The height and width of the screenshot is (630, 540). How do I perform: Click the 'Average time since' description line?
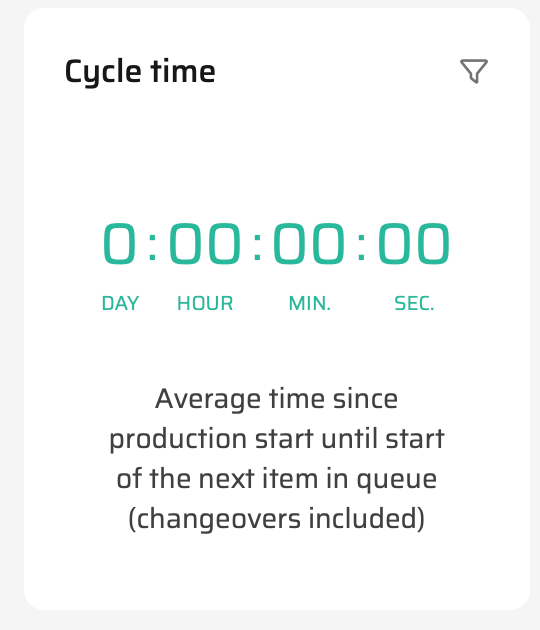(276, 399)
